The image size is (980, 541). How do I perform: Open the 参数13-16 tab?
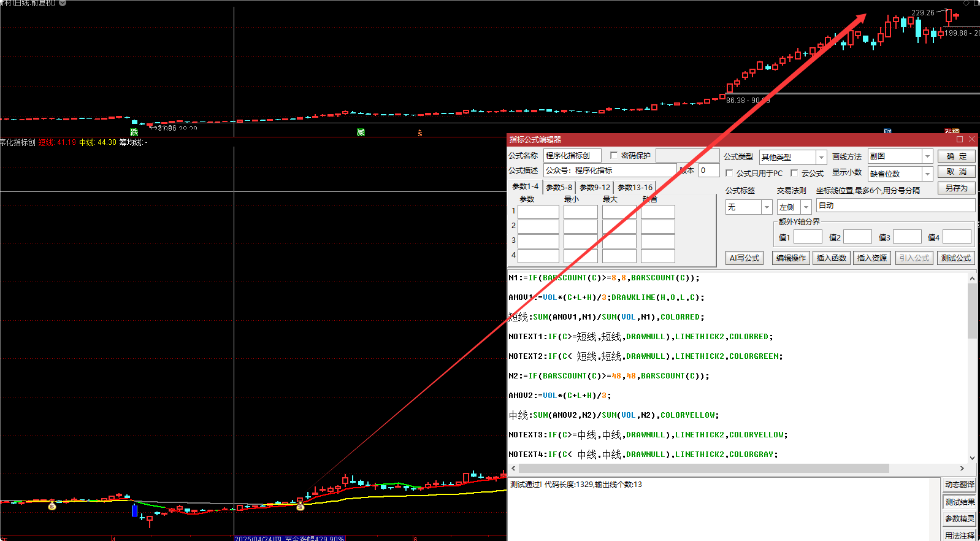coord(635,188)
